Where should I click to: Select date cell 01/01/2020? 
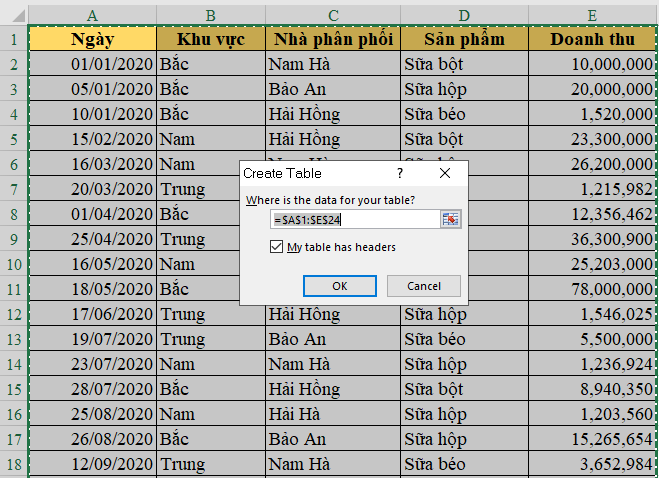[92, 64]
